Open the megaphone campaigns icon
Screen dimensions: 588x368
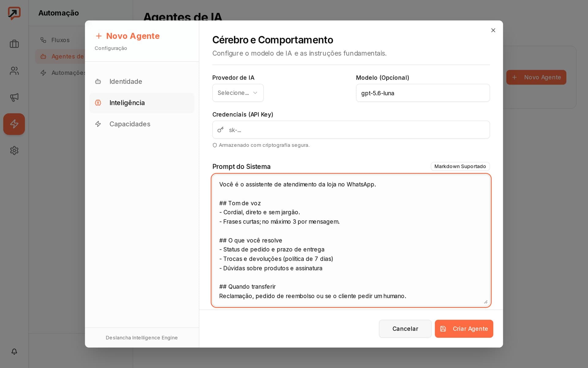(14, 98)
